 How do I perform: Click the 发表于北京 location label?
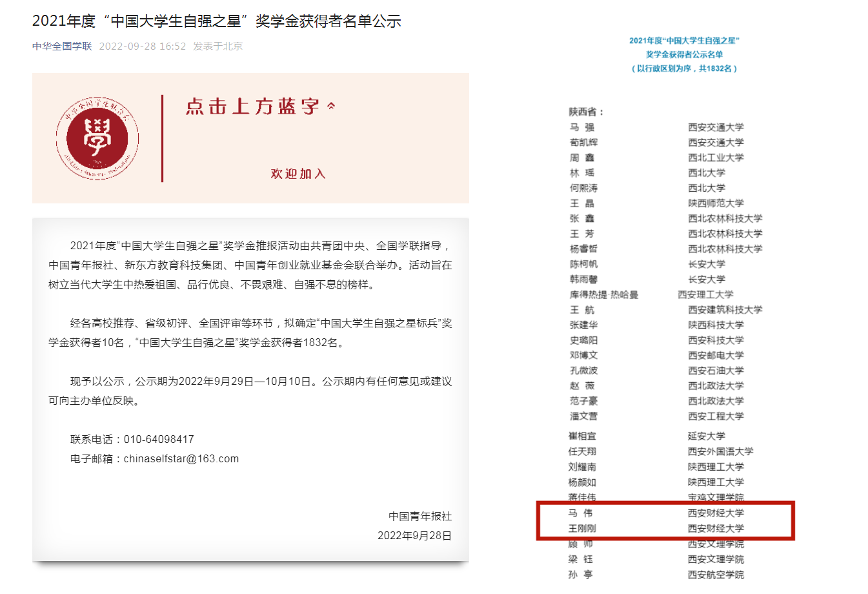click(x=218, y=46)
